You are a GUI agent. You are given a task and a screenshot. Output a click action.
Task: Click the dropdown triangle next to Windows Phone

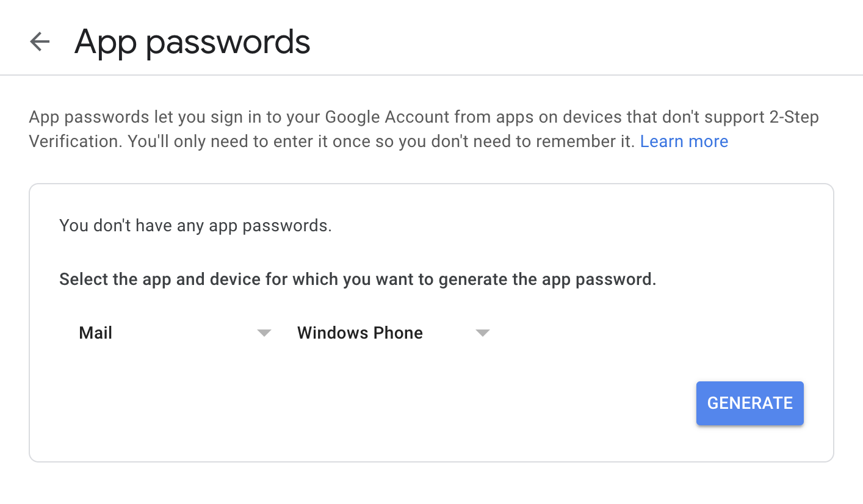[x=482, y=333]
